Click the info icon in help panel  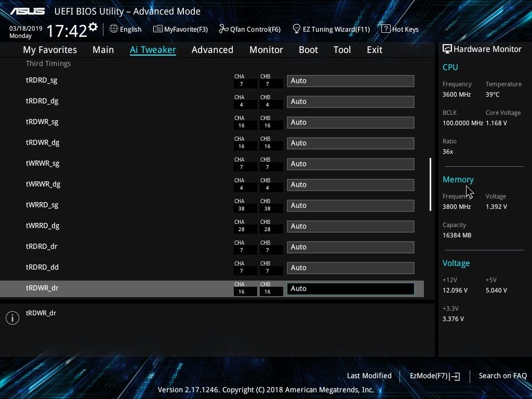point(12,318)
